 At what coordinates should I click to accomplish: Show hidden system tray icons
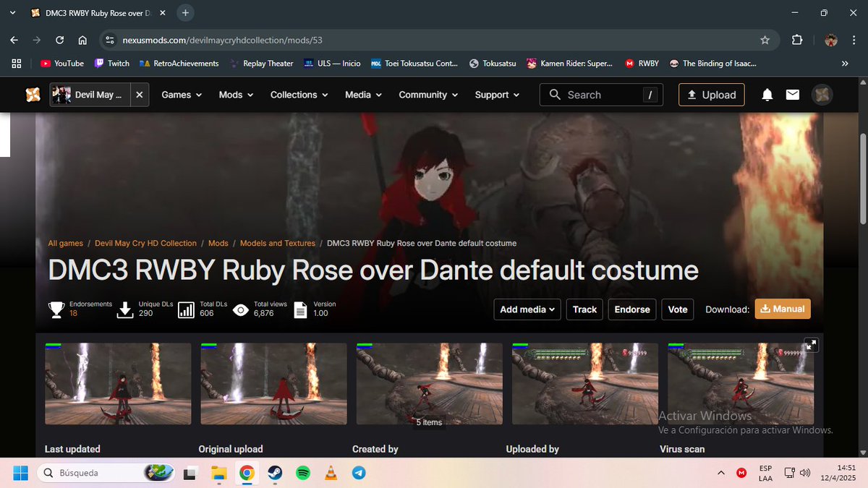(x=720, y=473)
